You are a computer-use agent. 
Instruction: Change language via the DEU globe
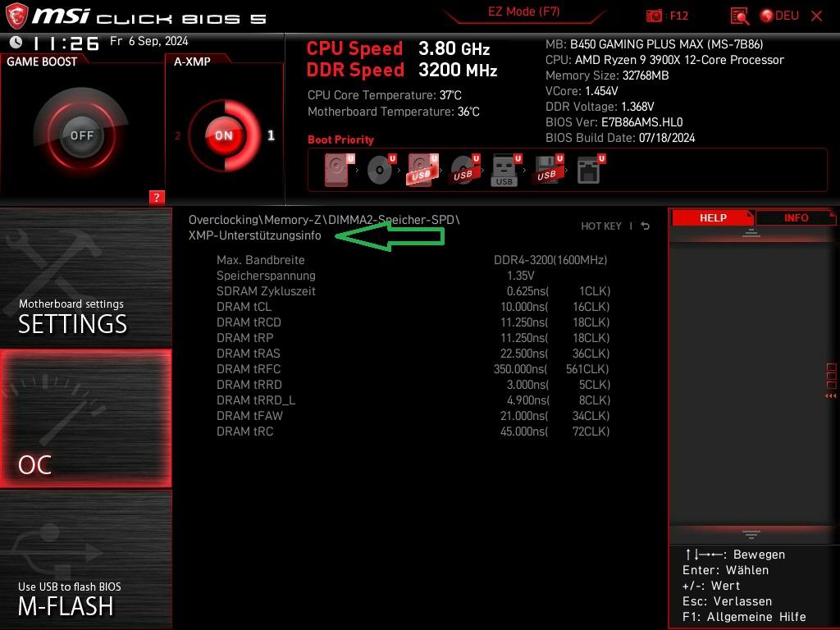[779, 16]
